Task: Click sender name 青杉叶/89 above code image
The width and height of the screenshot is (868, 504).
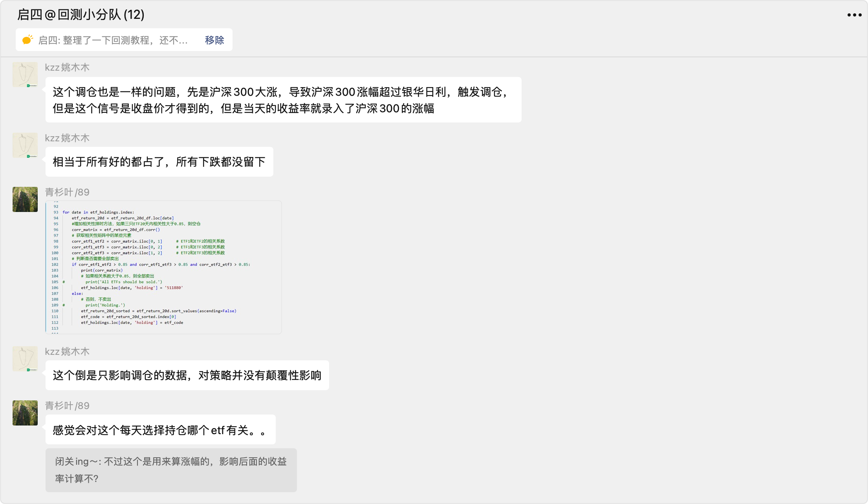Action: (x=67, y=192)
